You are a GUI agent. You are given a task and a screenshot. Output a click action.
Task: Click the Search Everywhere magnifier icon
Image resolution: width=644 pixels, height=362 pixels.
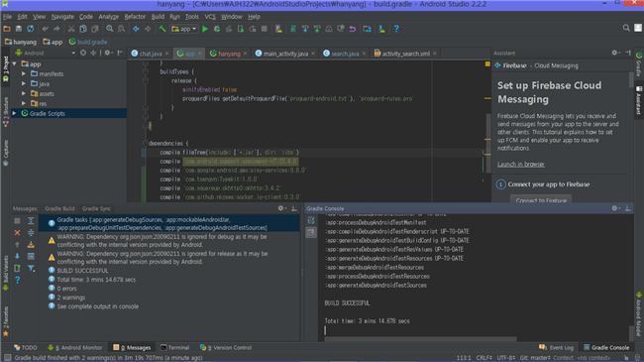pyautogui.click(x=626, y=28)
